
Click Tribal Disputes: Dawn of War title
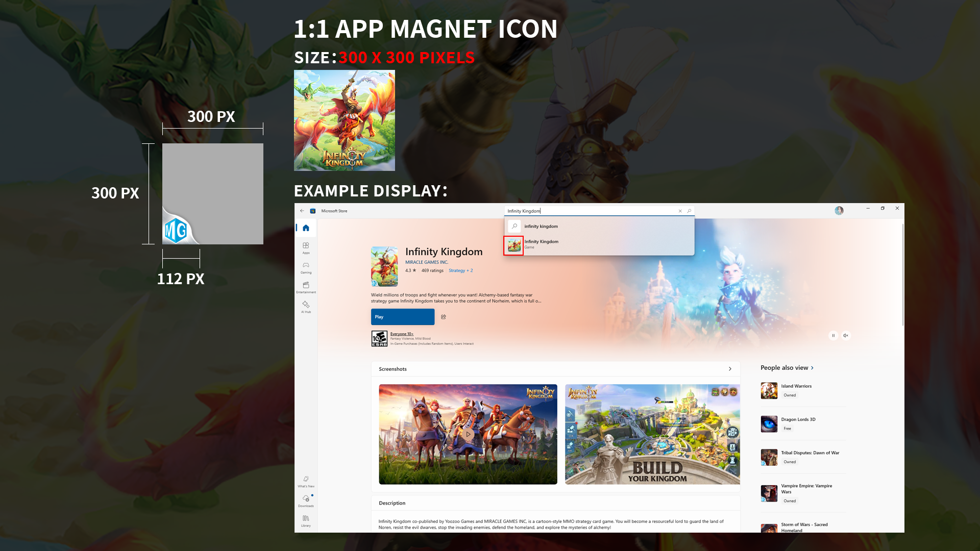(x=810, y=453)
